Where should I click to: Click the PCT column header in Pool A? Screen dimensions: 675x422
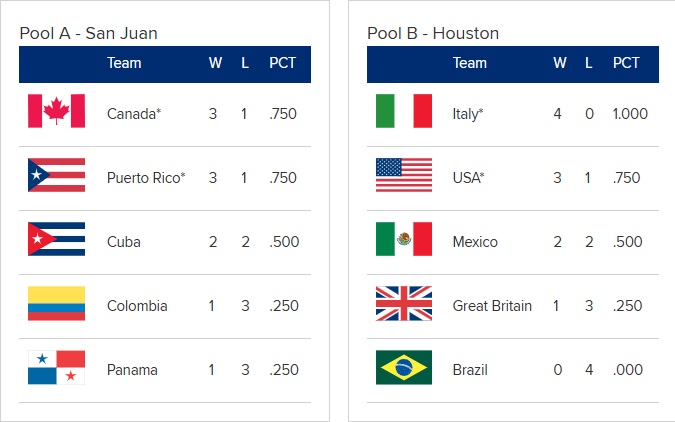284,63
